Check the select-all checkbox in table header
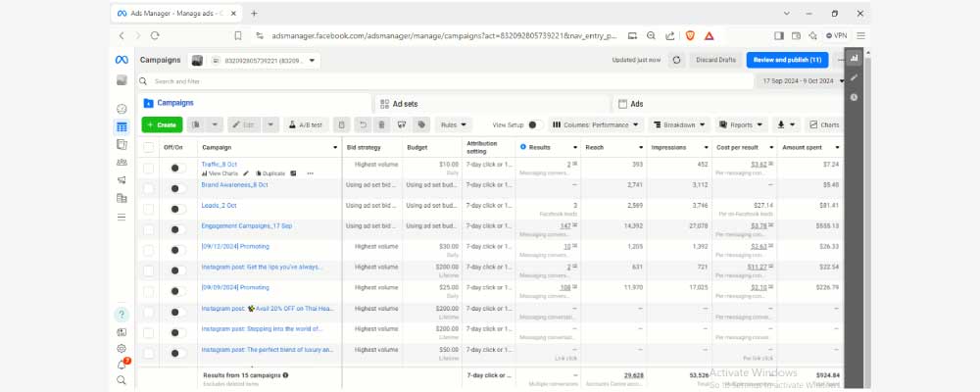980x392 pixels. coord(149,147)
